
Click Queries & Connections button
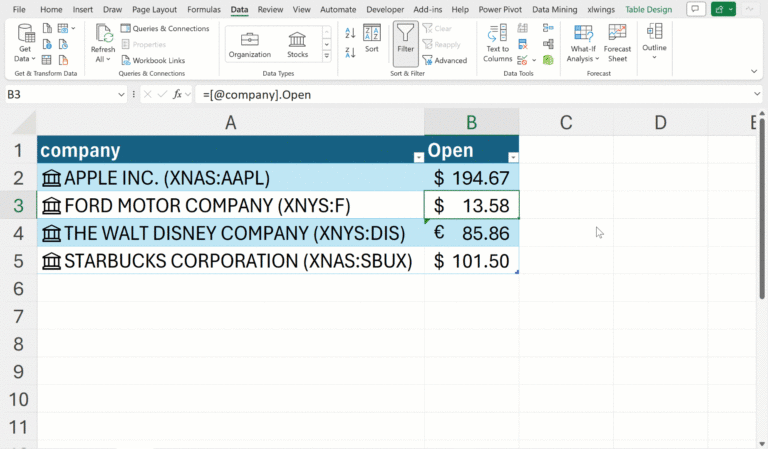[164, 29]
